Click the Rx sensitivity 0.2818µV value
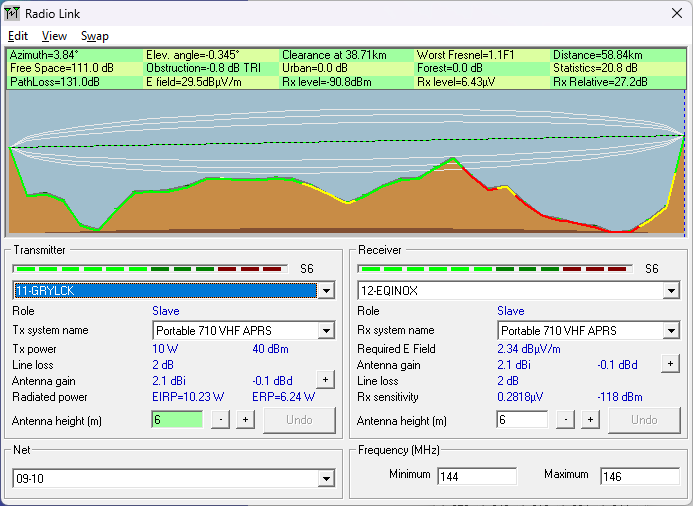Viewport: 693px width, 506px height. (520, 397)
